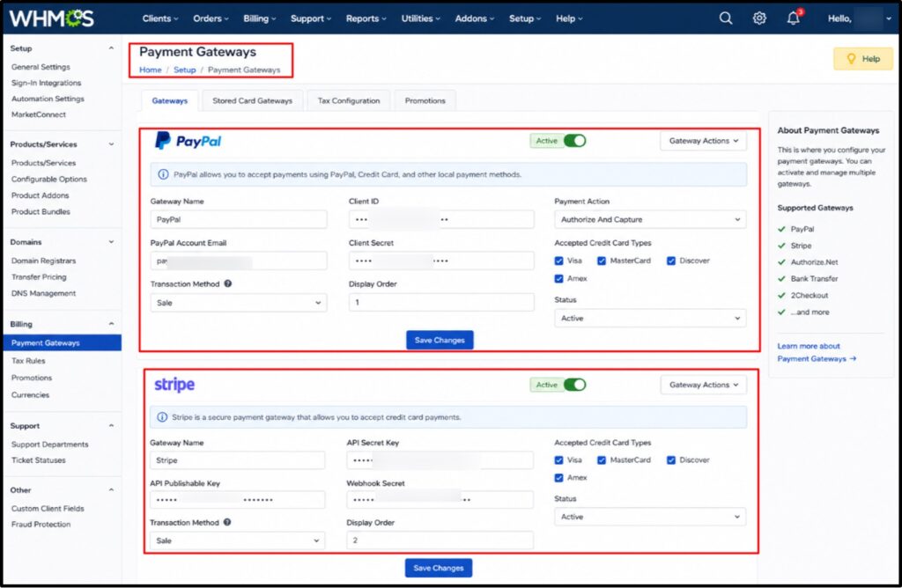Open the search magnifier icon

(726, 18)
